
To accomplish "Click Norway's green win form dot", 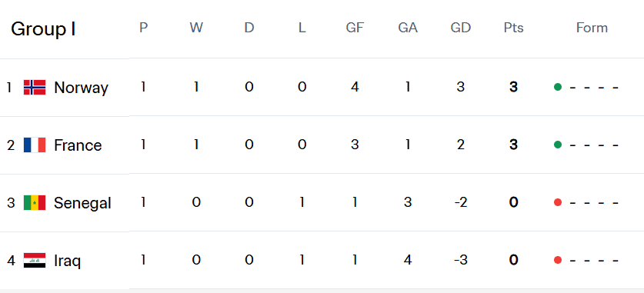I will coord(558,87).
